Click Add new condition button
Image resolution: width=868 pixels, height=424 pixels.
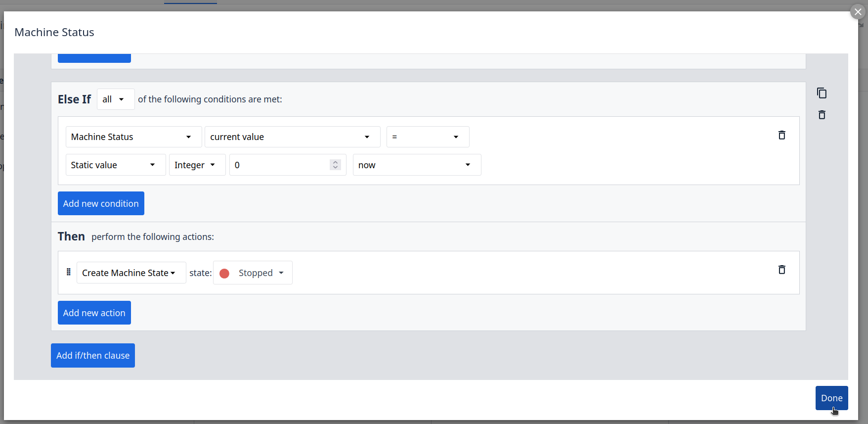tap(101, 203)
